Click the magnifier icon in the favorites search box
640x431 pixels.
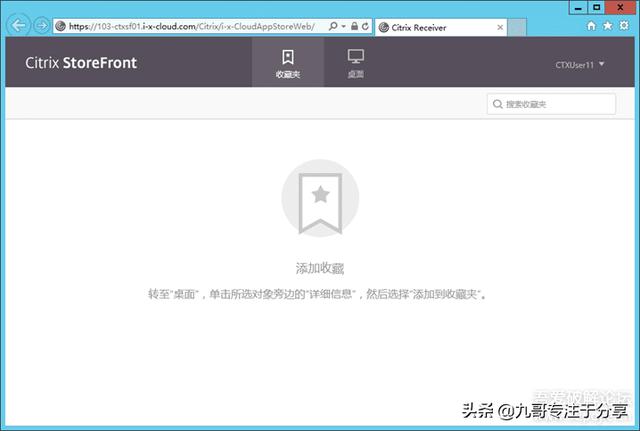[x=497, y=104]
